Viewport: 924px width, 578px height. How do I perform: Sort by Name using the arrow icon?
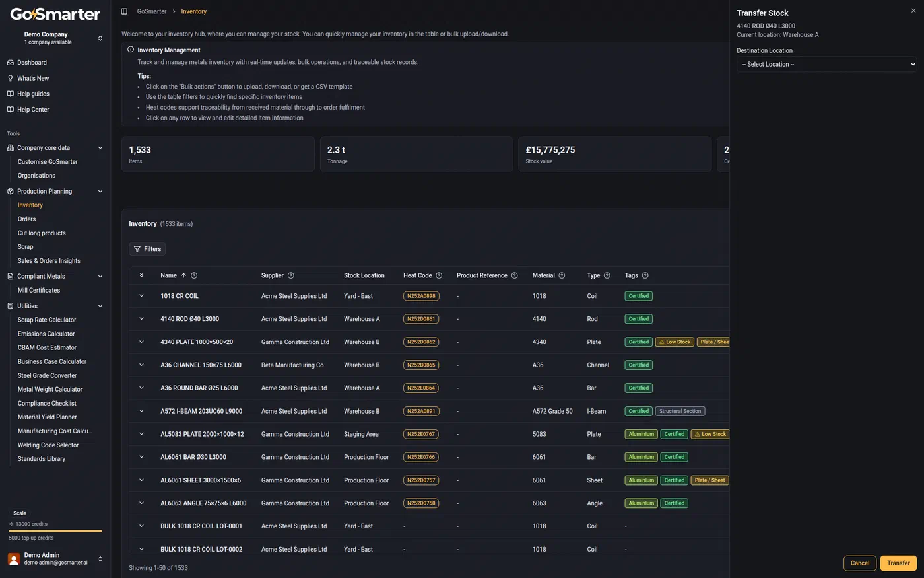coord(183,275)
